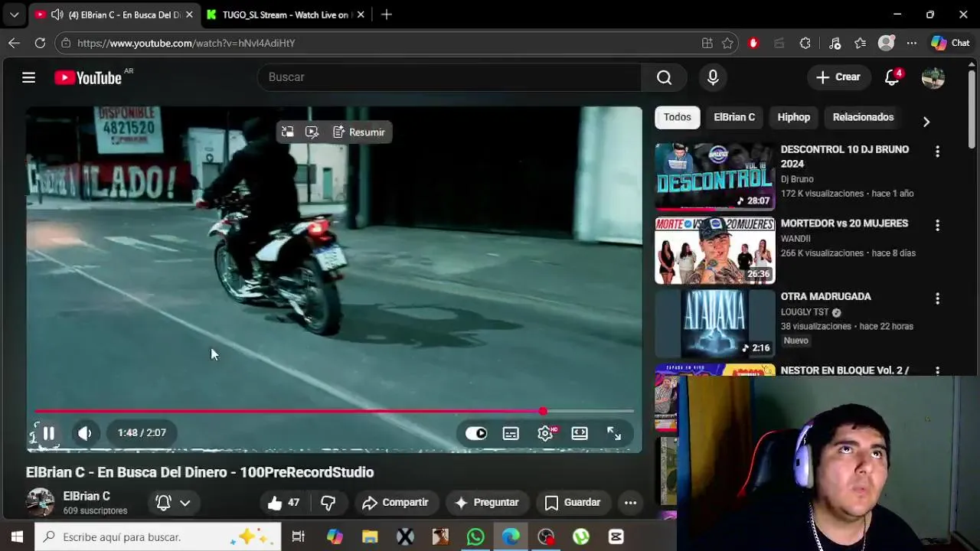The width and height of the screenshot is (980, 551).
Task: Switch to theater mode
Action: (x=580, y=433)
